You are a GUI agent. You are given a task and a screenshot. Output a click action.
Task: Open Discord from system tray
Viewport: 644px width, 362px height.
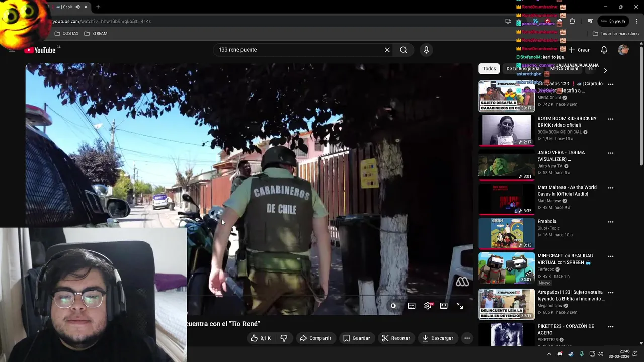click(560, 354)
